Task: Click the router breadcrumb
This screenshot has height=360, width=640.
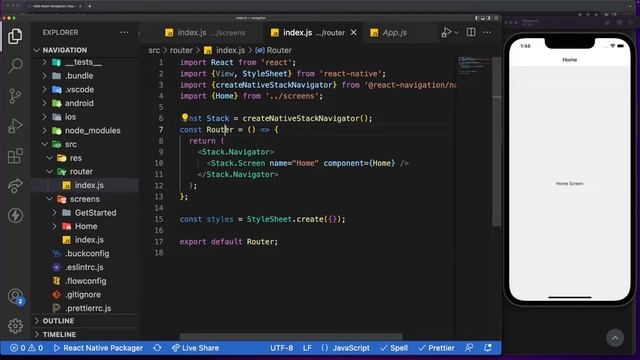Action: tap(181, 50)
